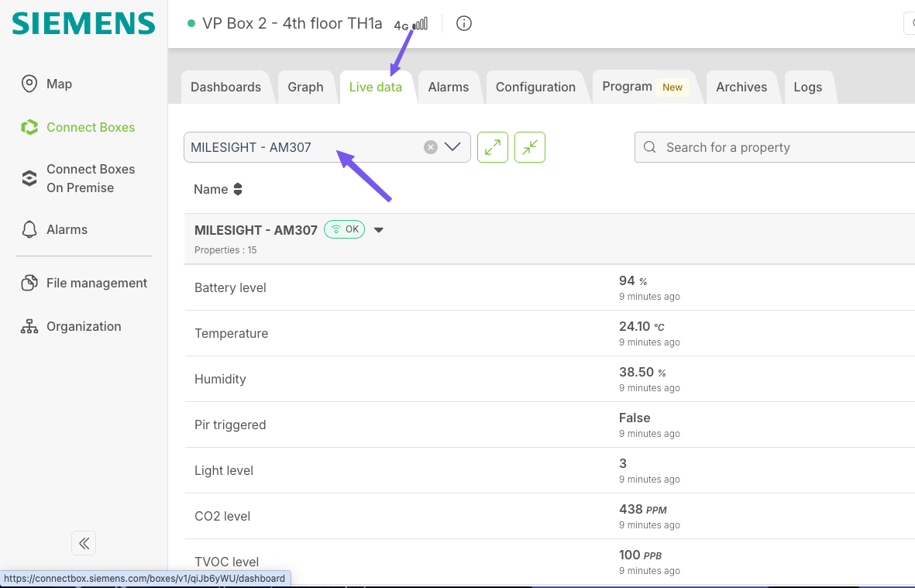
Task: Click the Organization hierarchy icon
Action: pos(29,327)
